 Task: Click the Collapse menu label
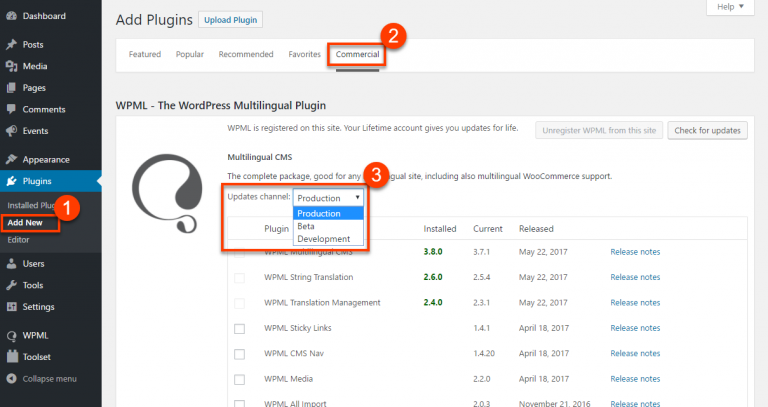(x=49, y=379)
